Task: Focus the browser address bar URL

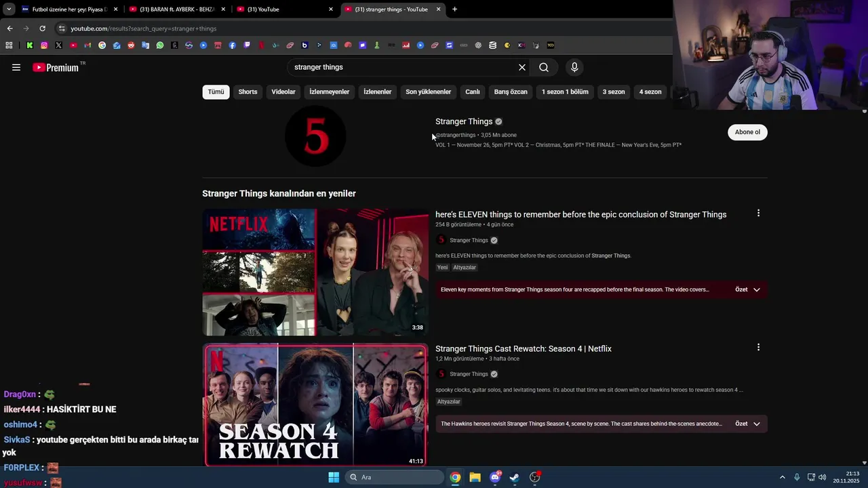Action: 144,28
